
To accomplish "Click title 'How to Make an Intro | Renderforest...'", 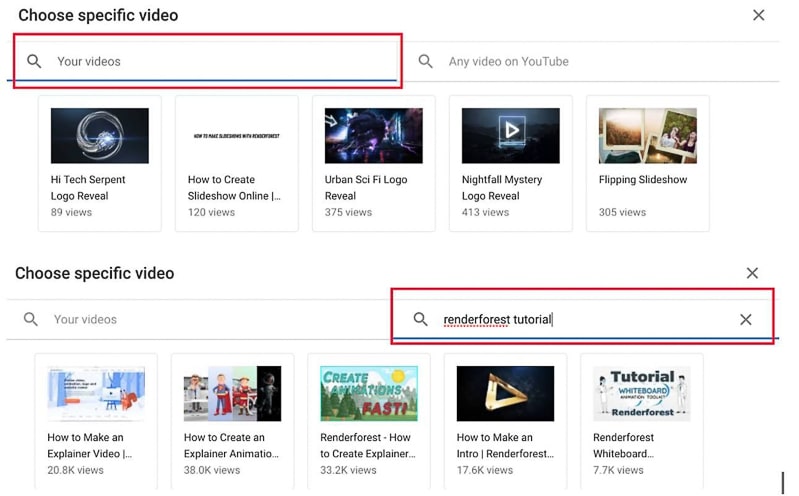I will tap(505, 446).
